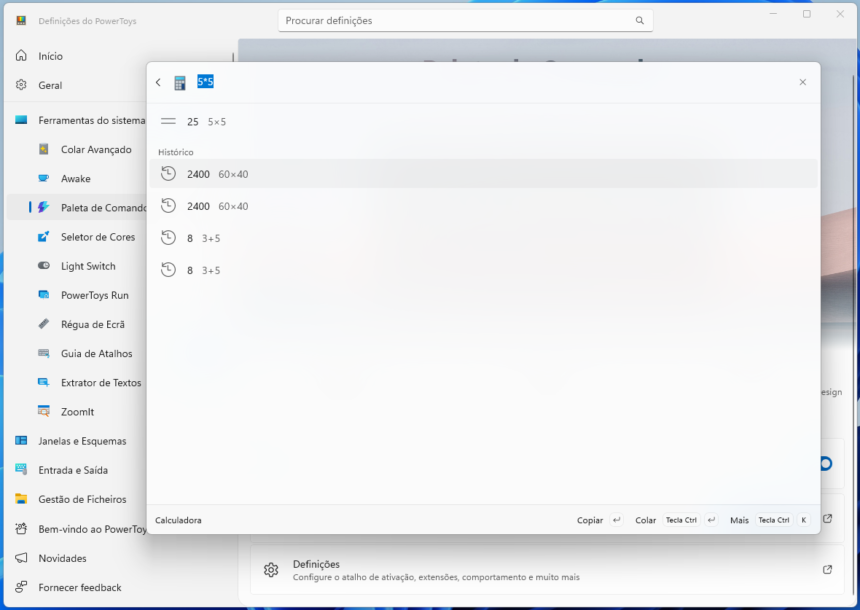The height and width of the screenshot is (610, 860).
Task: Click the Light Switch toggle icon
Action: tap(43, 266)
